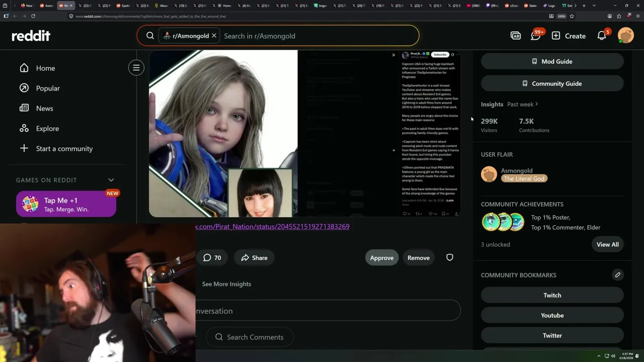Switch to the Imgur browser tab
Screen dimensions: 644x362
click(x=320, y=6)
